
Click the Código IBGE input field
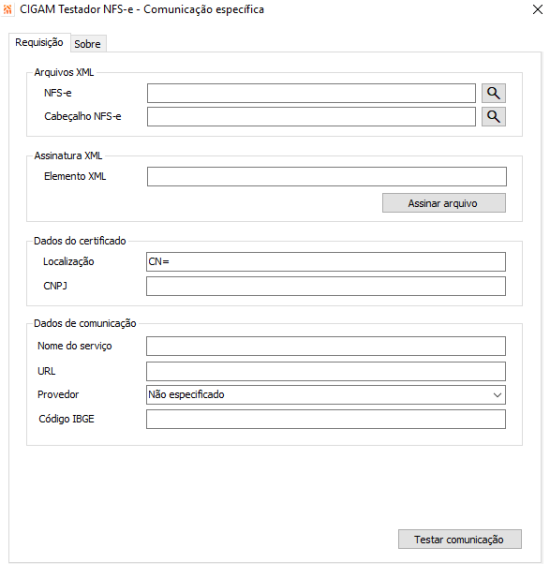pos(326,419)
